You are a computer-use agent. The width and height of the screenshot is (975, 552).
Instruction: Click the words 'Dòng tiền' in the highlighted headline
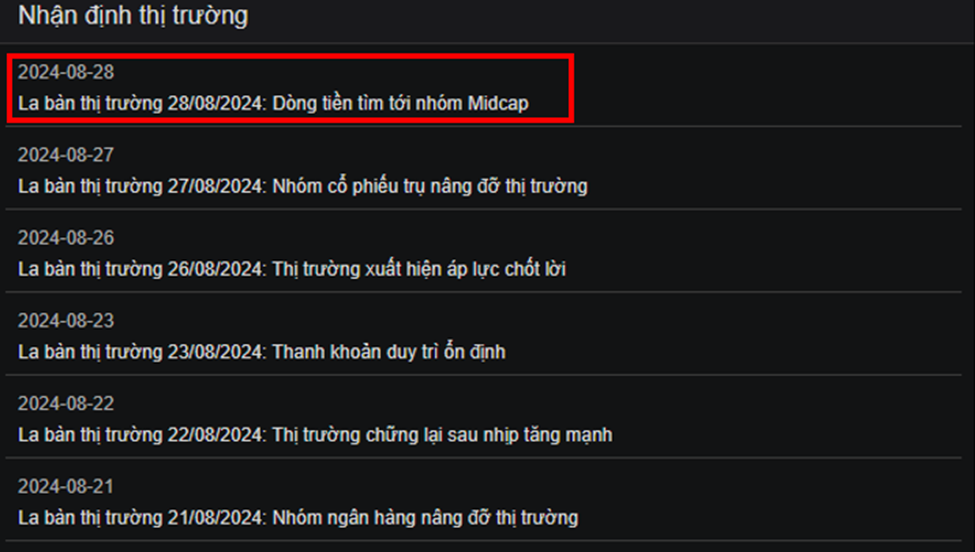coord(304,103)
